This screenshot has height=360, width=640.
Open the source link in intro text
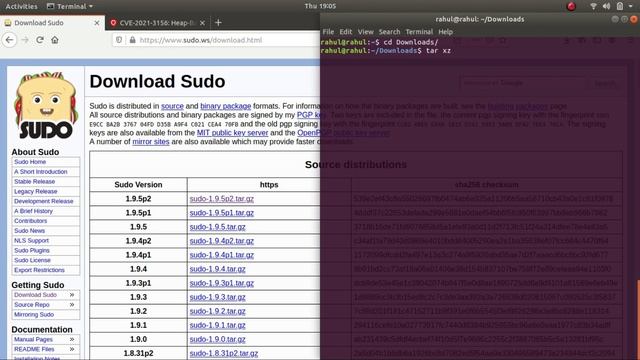[172, 106]
